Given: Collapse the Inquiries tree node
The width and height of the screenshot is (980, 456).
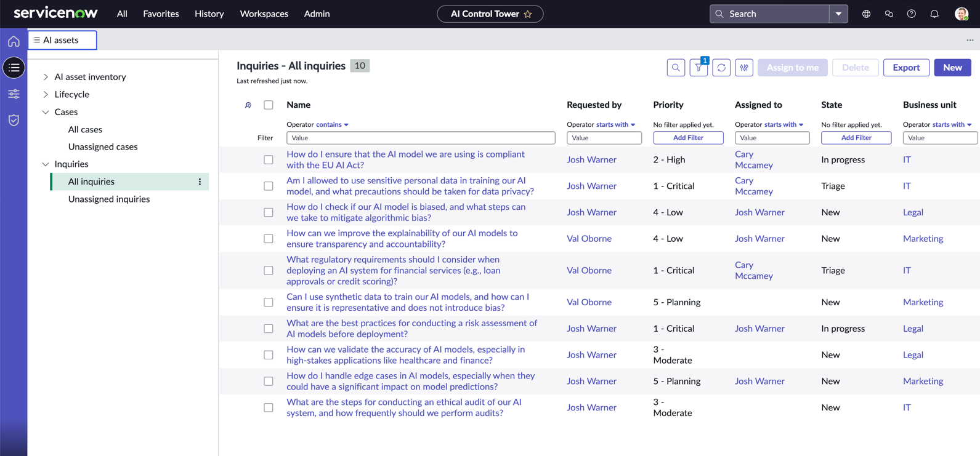Looking at the screenshot, I should [46, 164].
